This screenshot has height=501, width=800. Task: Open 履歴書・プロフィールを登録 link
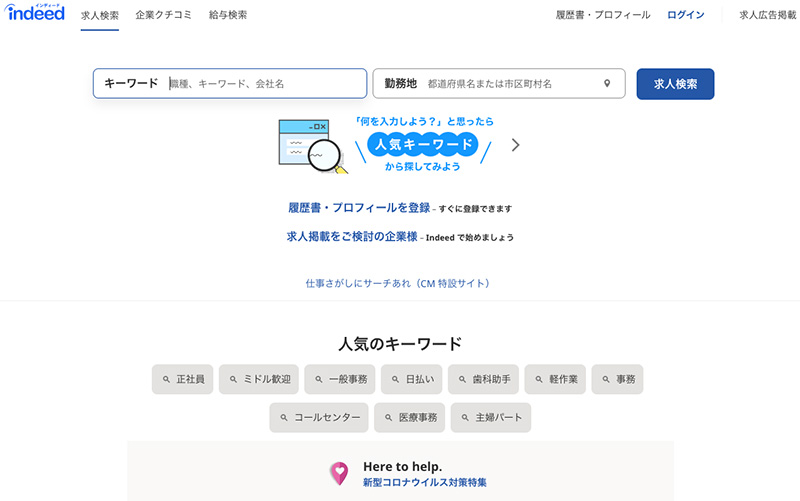coord(359,208)
